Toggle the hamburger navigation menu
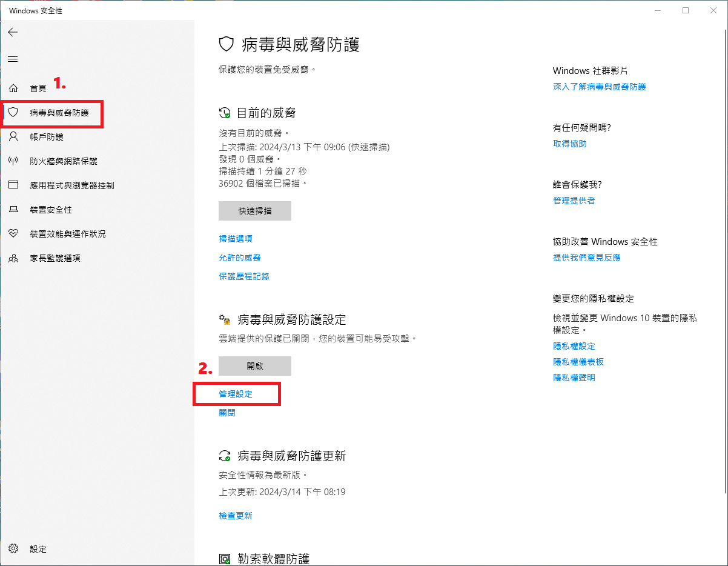The image size is (728, 566). 13,59
